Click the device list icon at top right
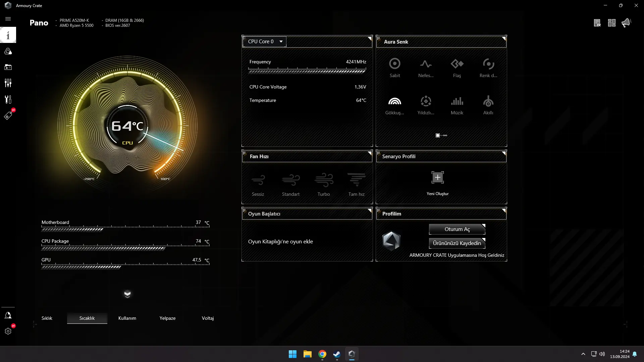 pyautogui.click(x=597, y=23)
